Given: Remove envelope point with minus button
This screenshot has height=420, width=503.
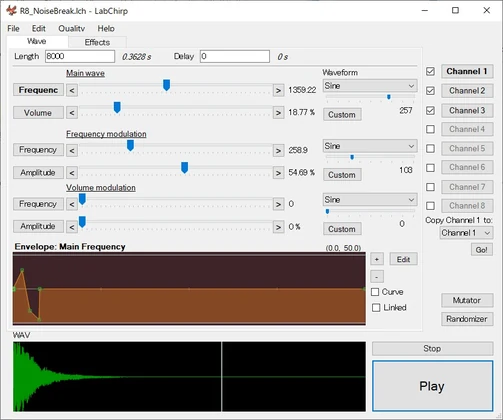Looking at the screenshot, I should 377,277.
